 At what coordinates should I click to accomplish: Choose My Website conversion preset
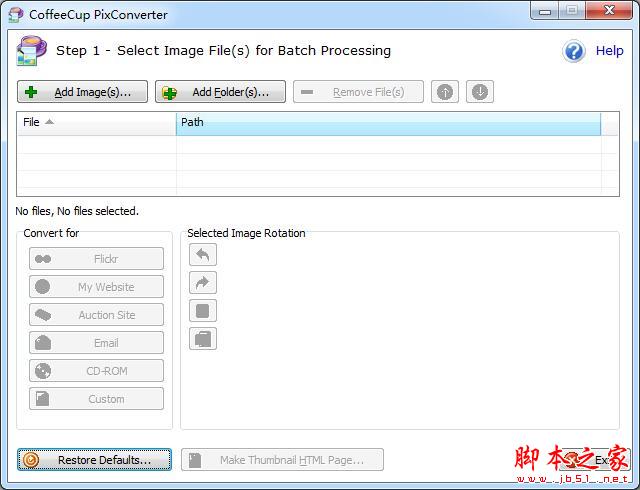click(x=96, y=287)
